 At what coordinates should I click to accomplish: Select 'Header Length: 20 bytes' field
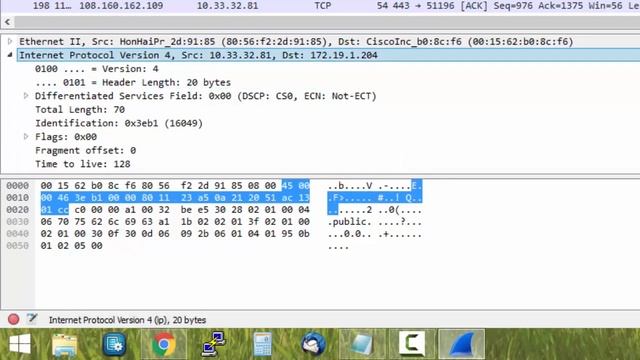pyautogui.click(x=133, y=82)
